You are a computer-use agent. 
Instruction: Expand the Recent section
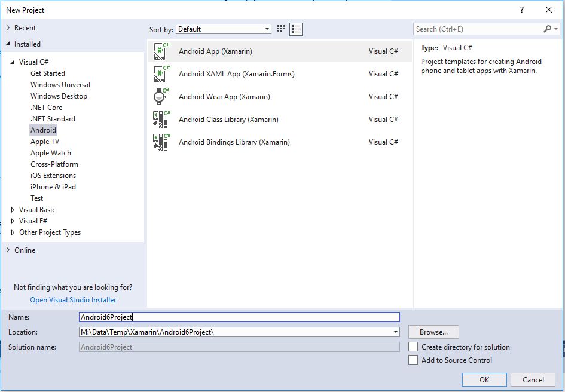[8, 27]
